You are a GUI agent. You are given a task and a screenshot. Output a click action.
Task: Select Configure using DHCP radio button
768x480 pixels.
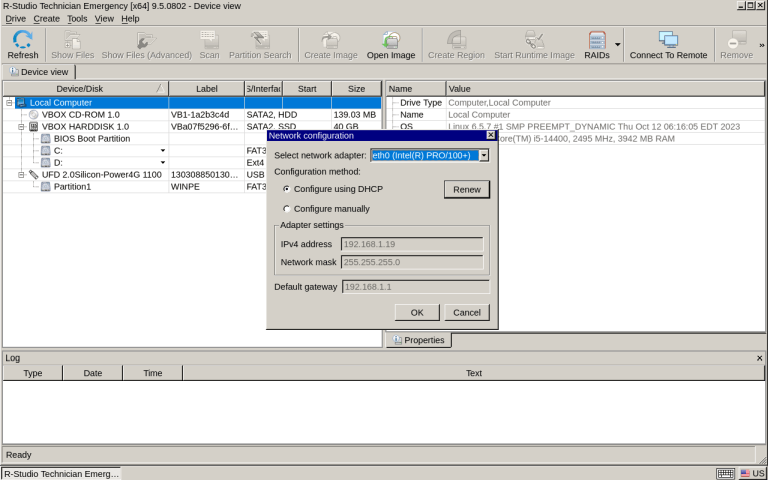pyautogui.click(x=287, y=188)
